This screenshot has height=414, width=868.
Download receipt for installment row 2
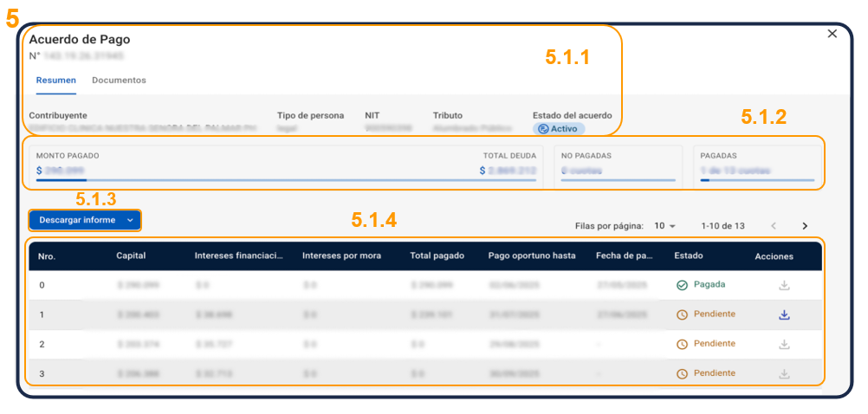[784, 344]
